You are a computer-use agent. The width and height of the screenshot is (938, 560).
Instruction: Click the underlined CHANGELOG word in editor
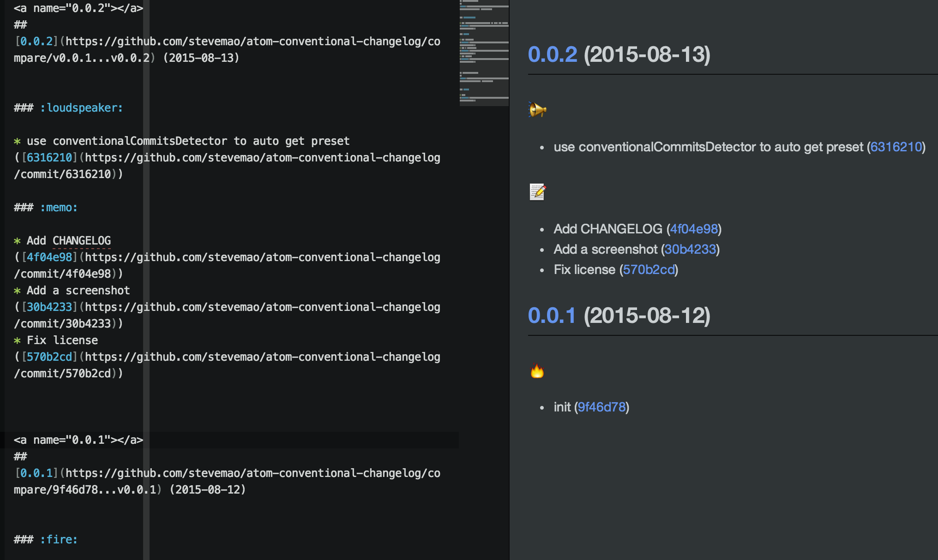point(81,241)
